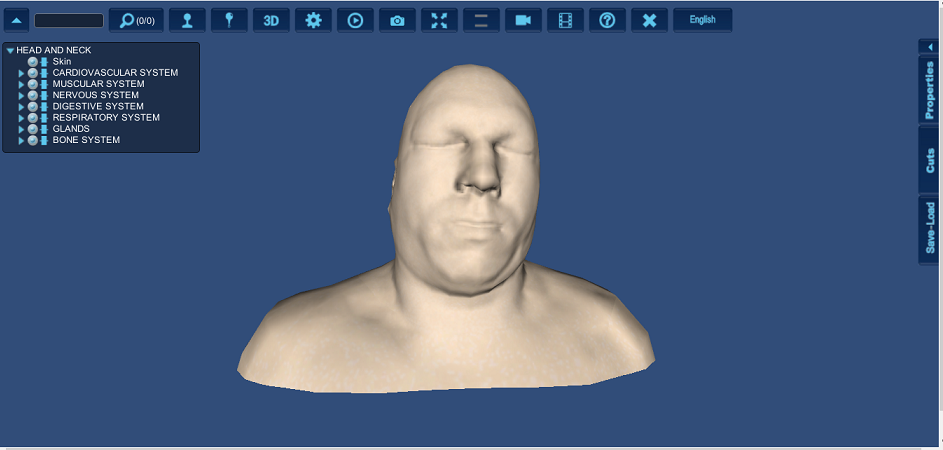
Task: Select the MUSCULAR SYSTEM label
Action: 99,84
